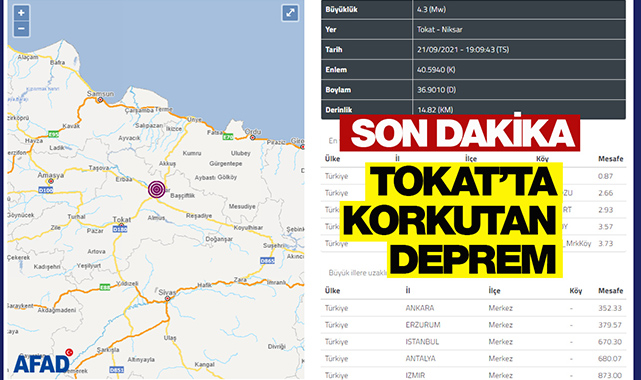Select the Büyüklük value 4.3 (Mw)
641x380 pixels.
431,9
